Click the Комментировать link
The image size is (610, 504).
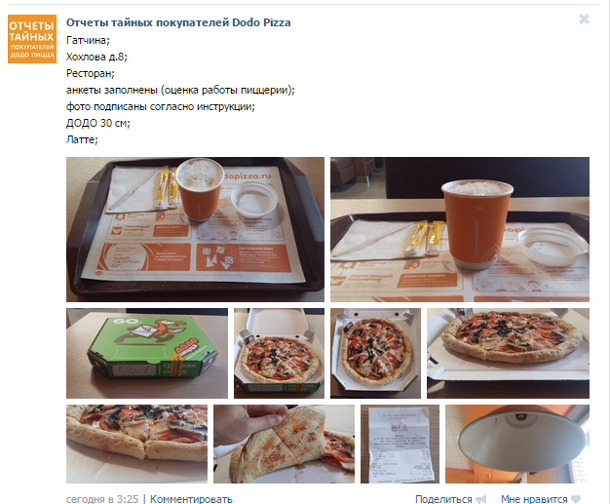pyautogui.click(x=191, y=499)
